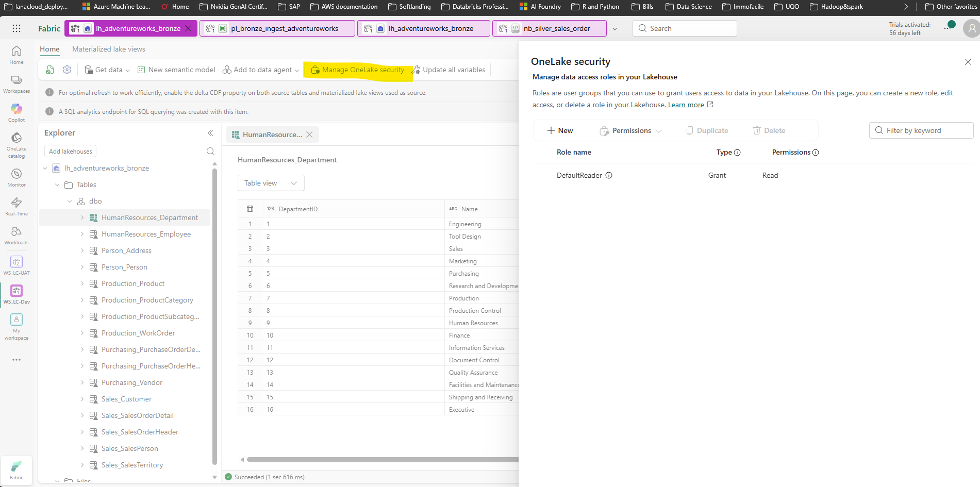Open lakehouse settings gear icon
This screenshot has height=487, width=980.
[x=67, y=70]
